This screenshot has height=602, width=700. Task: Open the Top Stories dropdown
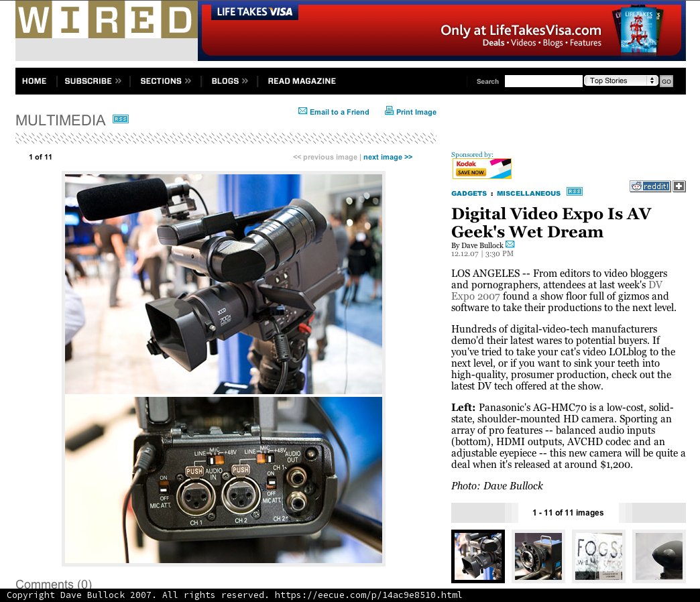pyautogui.click(x=621, y=80)
